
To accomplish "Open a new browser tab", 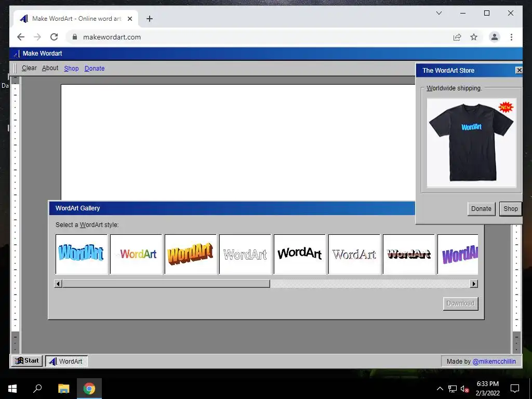I will point(150,19).
